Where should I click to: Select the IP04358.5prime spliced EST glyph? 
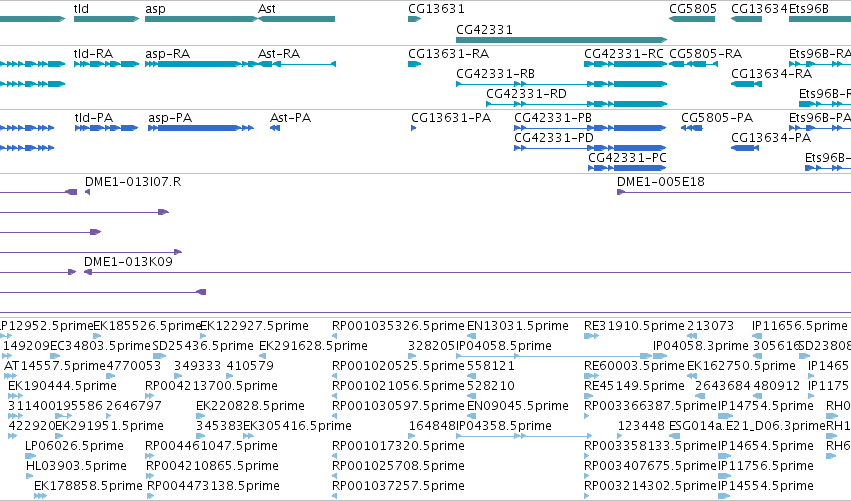coord(524,436)
